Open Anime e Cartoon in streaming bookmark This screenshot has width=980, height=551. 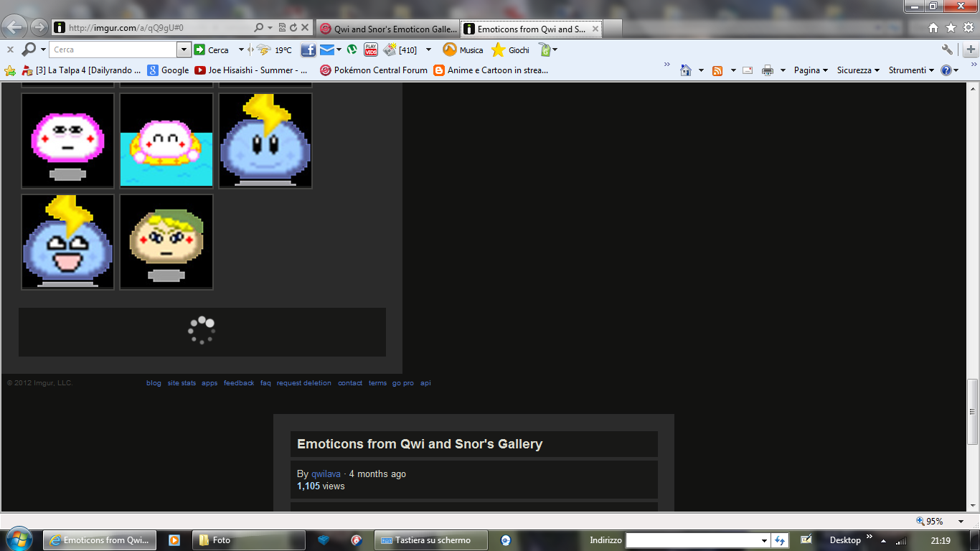pyautogui.click(x=491, y=70)
